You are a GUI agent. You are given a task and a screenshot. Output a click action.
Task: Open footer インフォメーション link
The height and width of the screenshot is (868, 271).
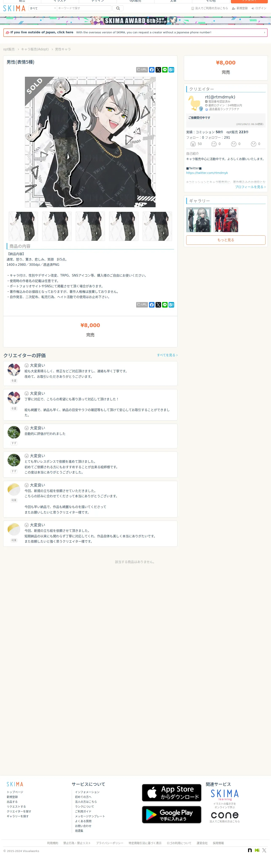point(87,792)
